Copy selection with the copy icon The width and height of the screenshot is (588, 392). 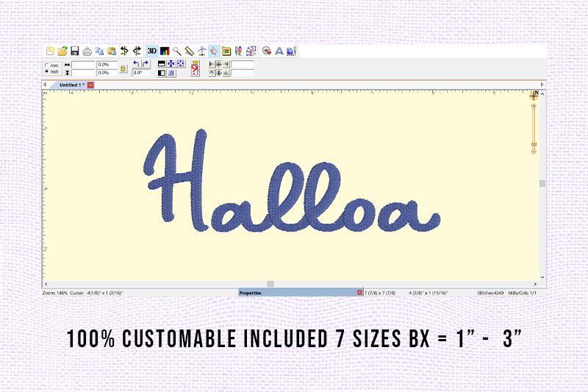pyautogui.click(x=99, y=51)
